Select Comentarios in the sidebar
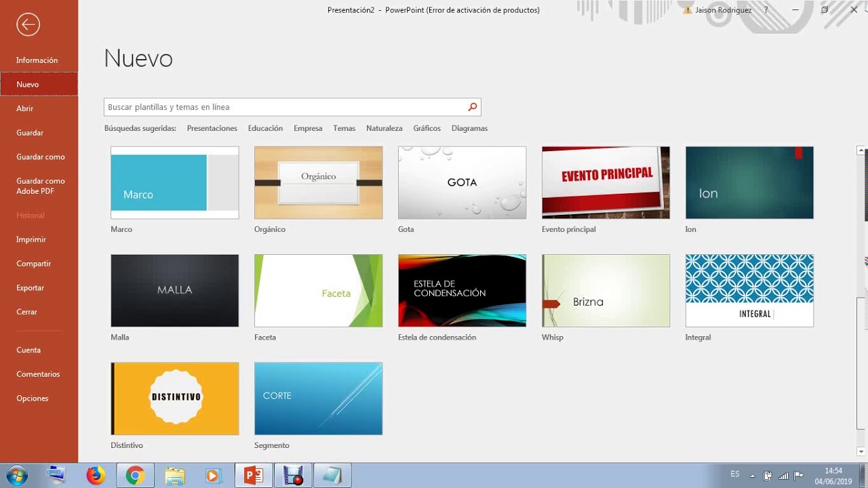This screenshot has height=488, width=868. click(39, 374)
